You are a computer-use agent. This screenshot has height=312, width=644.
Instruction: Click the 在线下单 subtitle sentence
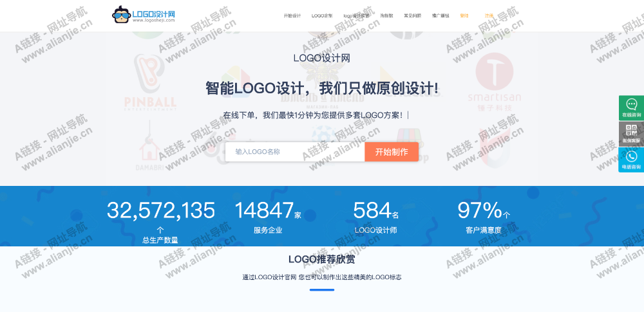tap(313, 115)
